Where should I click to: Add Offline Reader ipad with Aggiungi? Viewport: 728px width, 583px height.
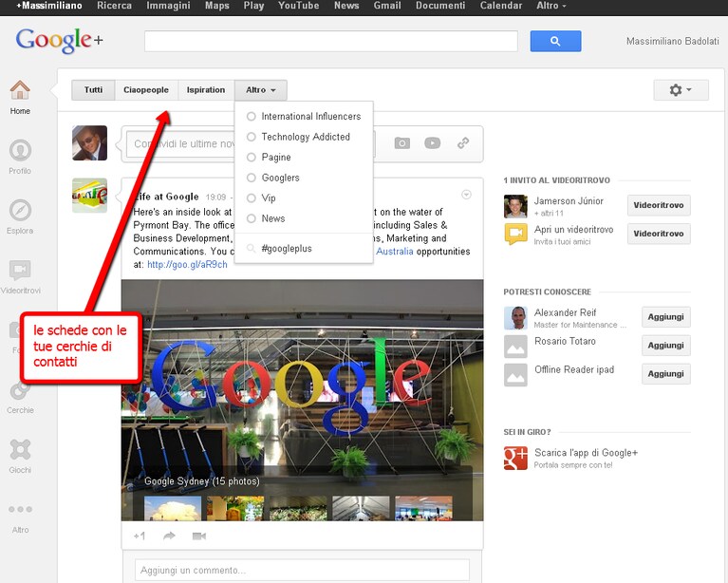click(x=665, y=374)
